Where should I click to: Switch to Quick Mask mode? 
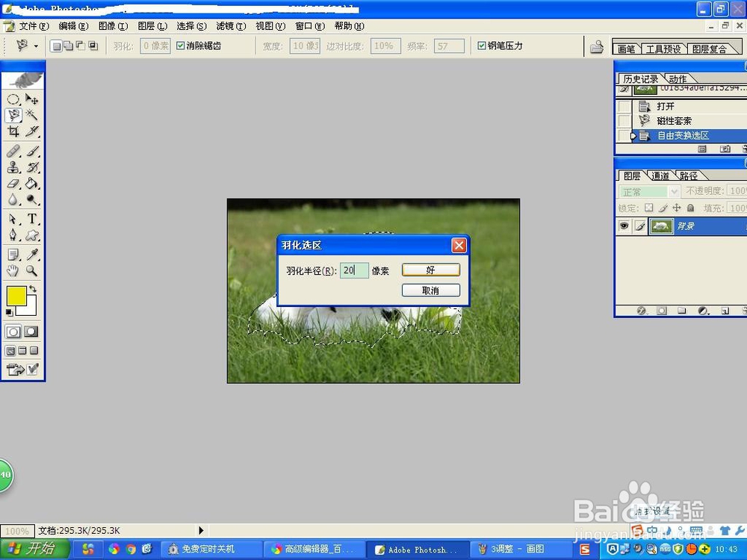coord(31,332)
